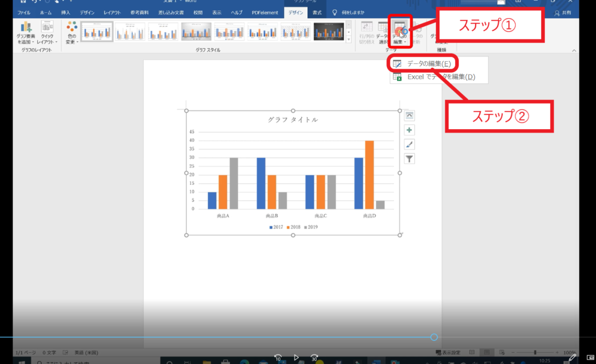Viewport: 596px width, 364px height.
Task: Click the Switch Row/Column (行/列の切り替え) icon
Action: click(366, 33)
